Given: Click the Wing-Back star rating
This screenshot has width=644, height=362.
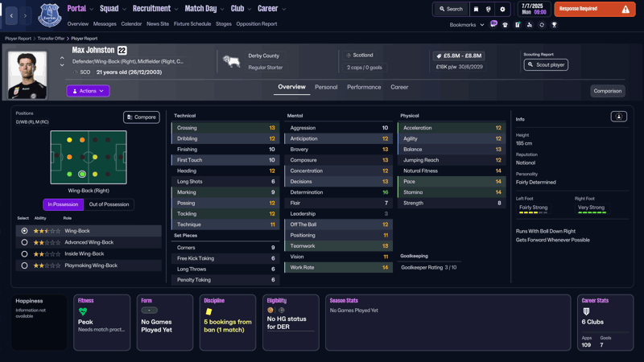Looking at the screenshot, I should (x=47, y=231).
